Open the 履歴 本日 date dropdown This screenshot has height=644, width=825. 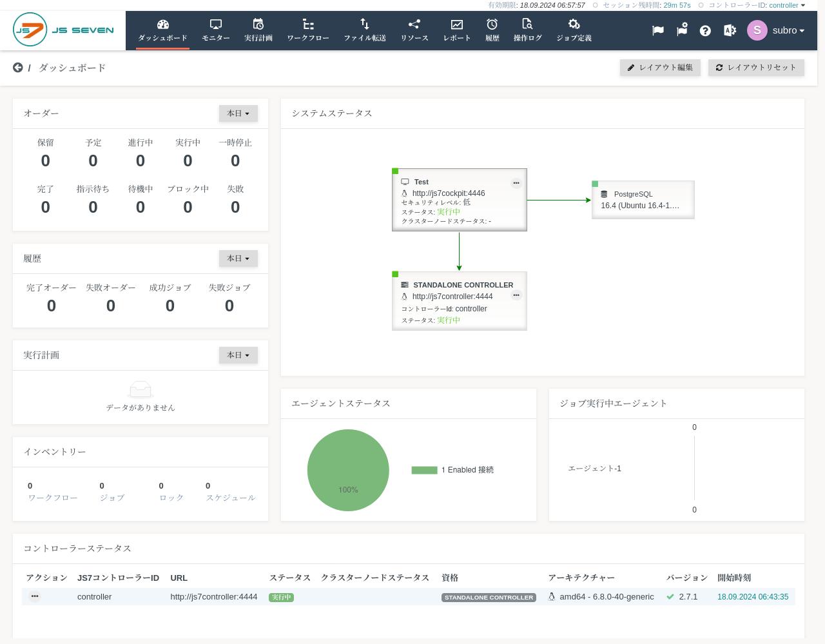pos(238,259)
